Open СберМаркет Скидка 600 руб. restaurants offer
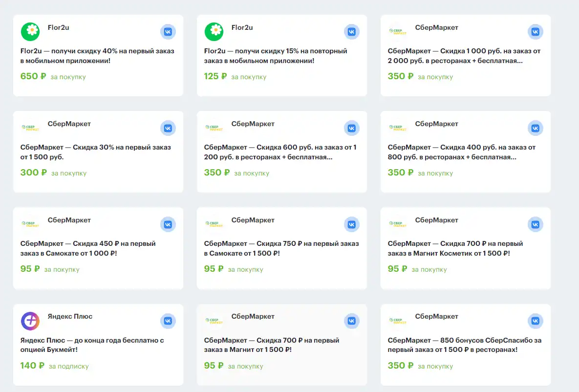 click(x=280, y=152)
